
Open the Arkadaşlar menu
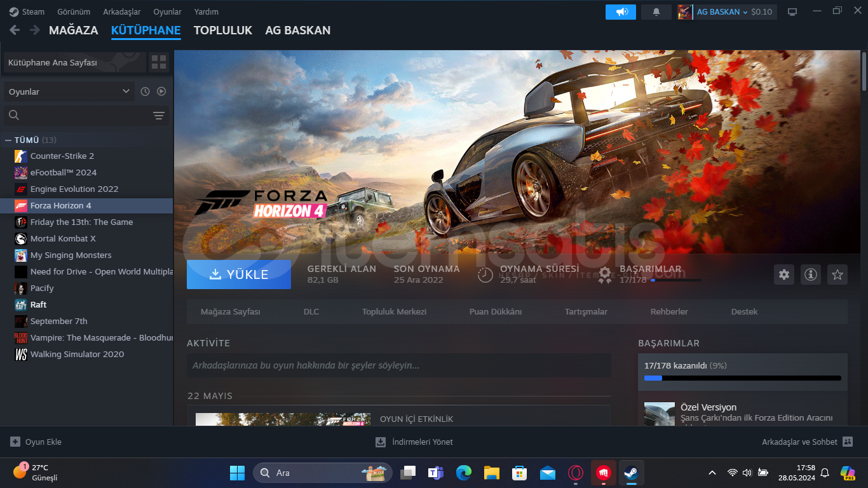(122, 12)
